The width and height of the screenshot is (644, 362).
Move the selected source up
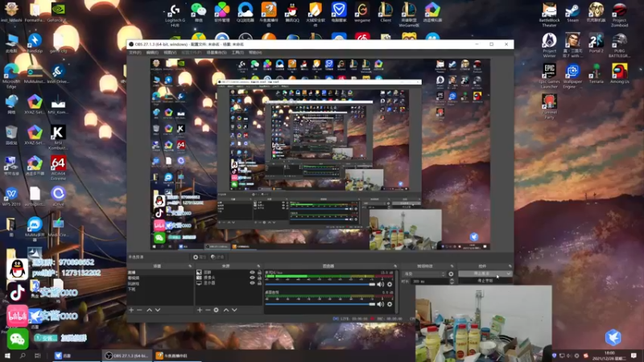coord(226,310)
